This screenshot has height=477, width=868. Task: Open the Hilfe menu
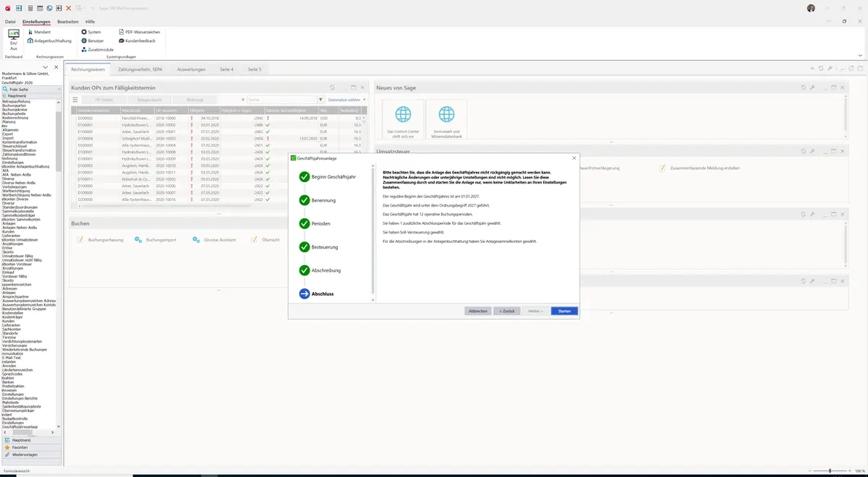pos(90,22)
